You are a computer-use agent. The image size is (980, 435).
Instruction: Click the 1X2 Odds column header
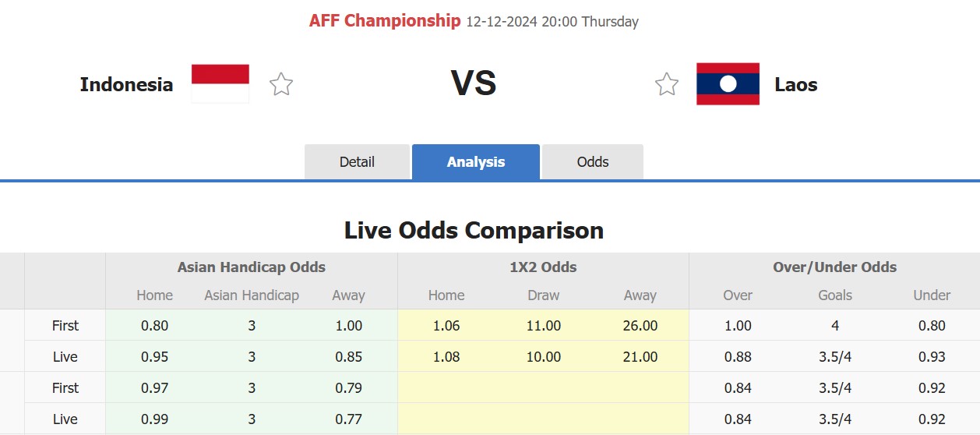pyautogui.click(x=543, y=267)
